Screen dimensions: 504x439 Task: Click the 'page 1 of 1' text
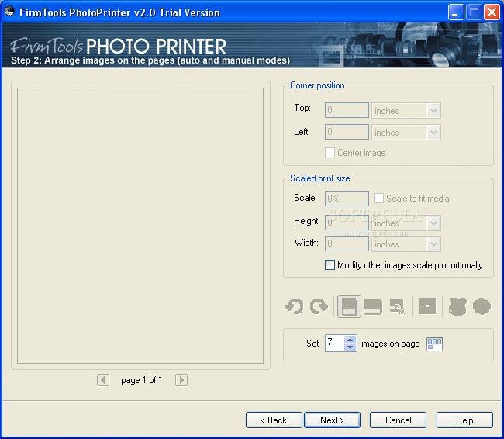(x=141, y=380)
